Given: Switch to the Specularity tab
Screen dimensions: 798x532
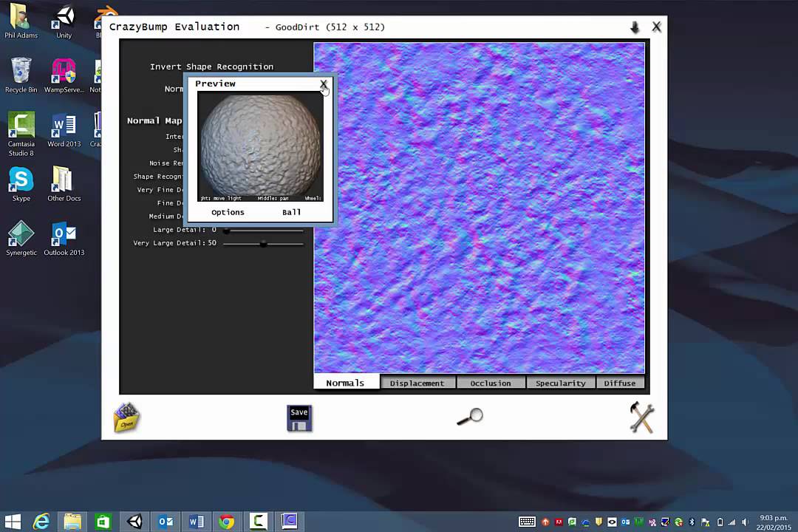Looking at the screenshot, I should coord(560,383).
